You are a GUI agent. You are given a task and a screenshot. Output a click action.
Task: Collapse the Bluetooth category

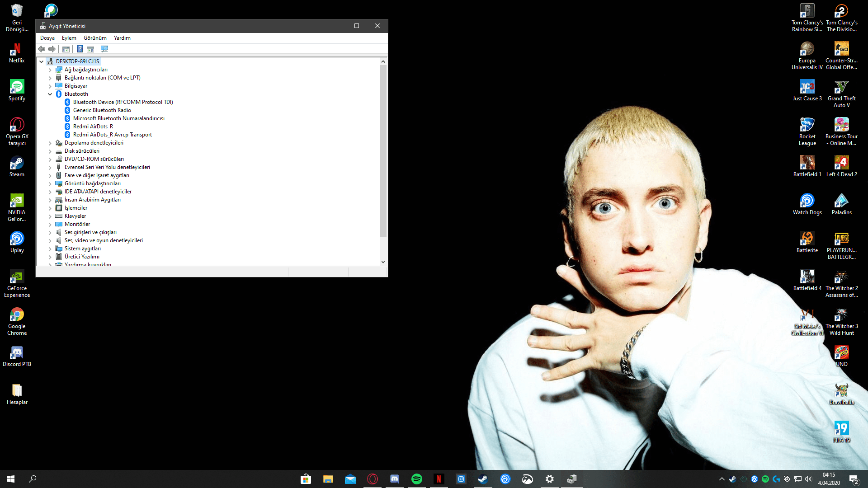(x=50, y=94)
